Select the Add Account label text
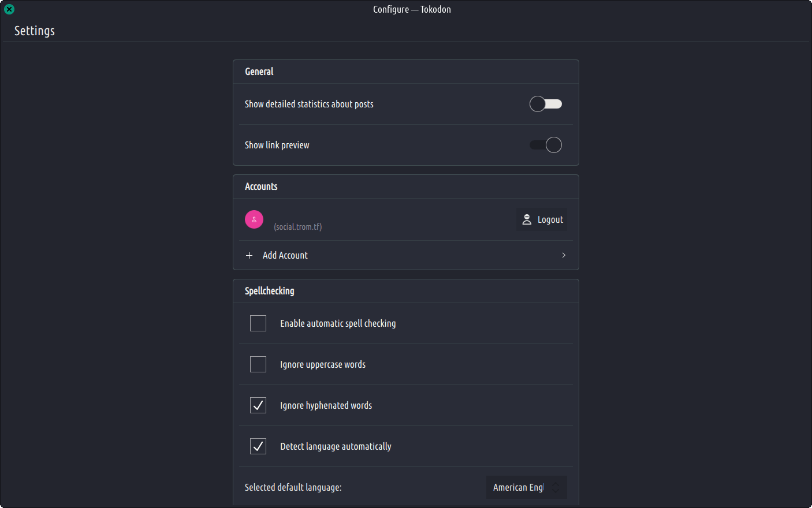This screenshot has width=812, height=508. (285, 255)
